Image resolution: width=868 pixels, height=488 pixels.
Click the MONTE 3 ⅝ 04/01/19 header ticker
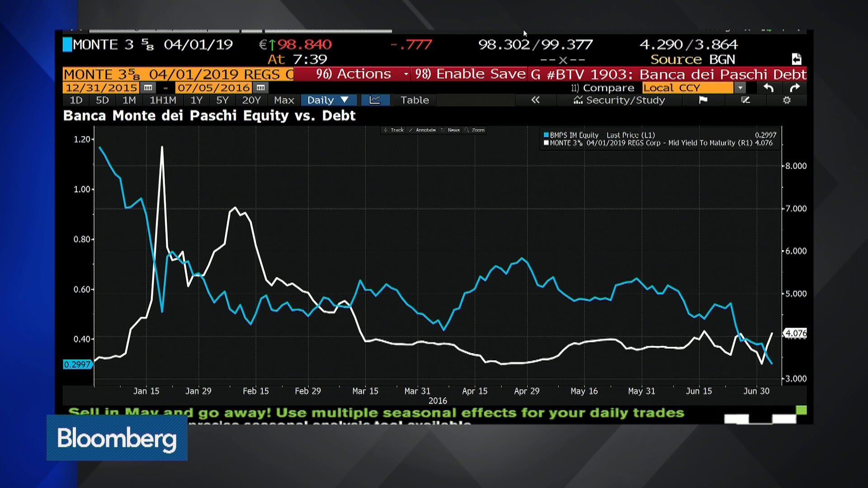153,44
